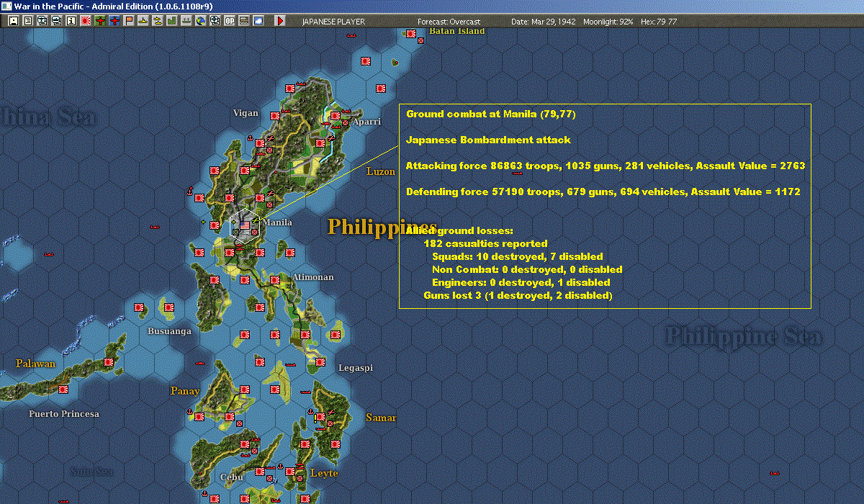Image resolution: width=864 pixels, height=504 pixels.
Task: Click the toolbar report icon showing an aircraft
Action: click(x=42, y=21)
